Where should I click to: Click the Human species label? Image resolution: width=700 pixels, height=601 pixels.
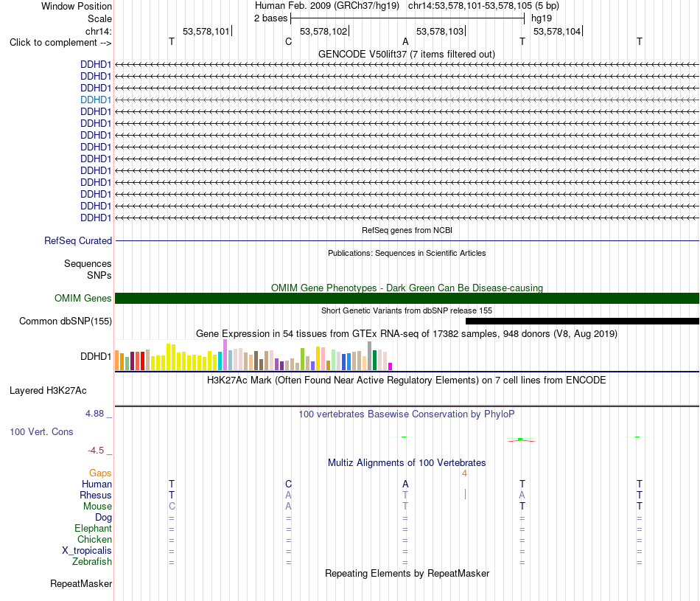[97, 484]
